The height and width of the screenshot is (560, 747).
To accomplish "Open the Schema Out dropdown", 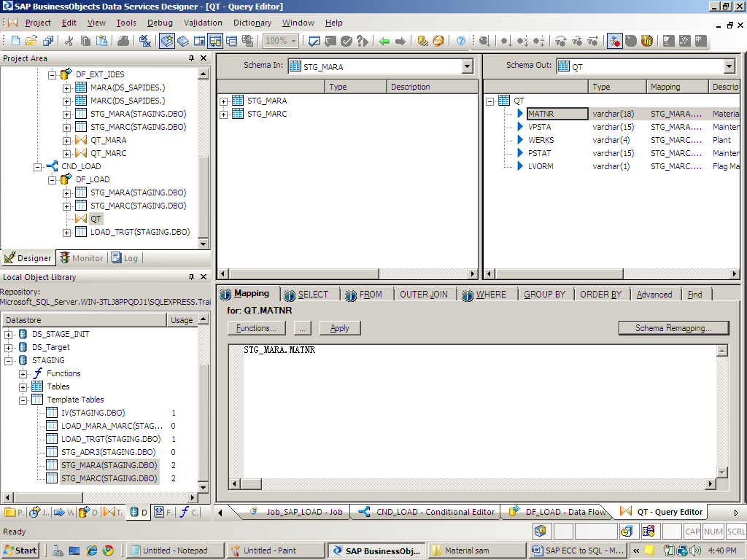I will 729,66.
